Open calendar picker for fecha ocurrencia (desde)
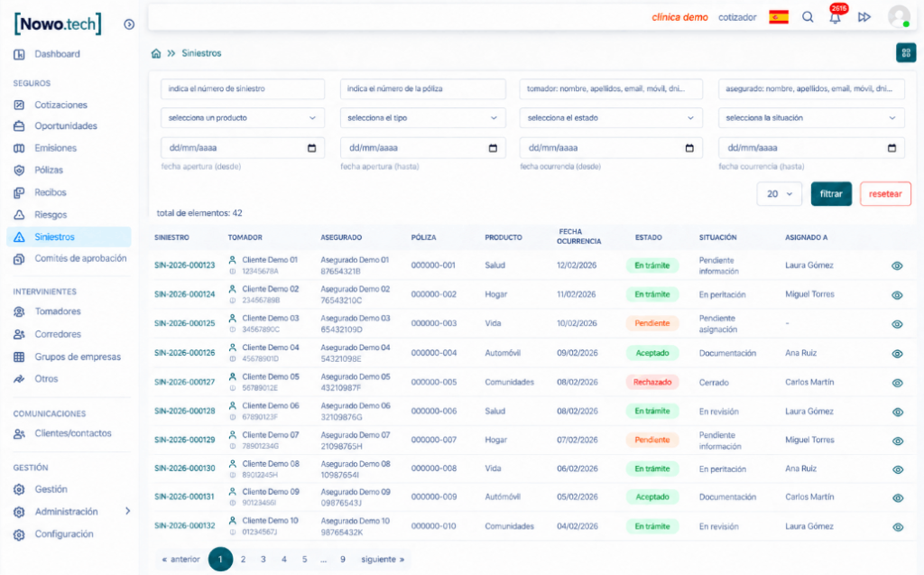 point(689,148)
